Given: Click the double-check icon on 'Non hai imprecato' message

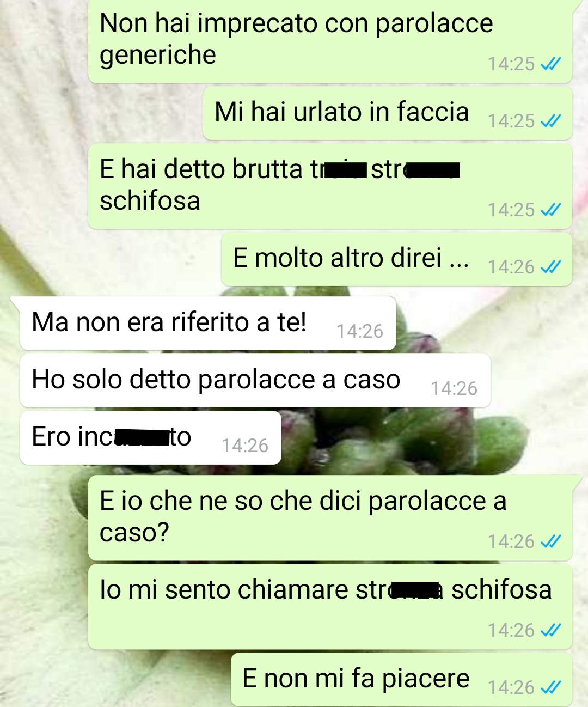Looking at the screenshot, I should tap(550, 64).
